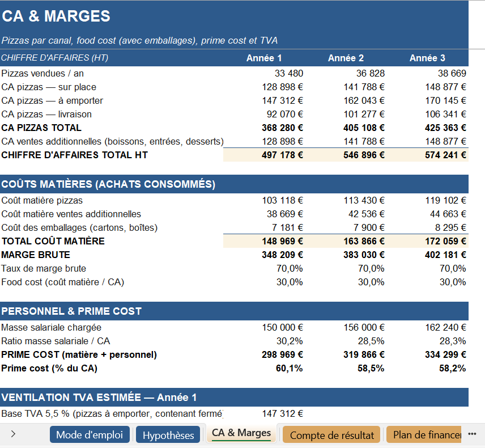
Task: Select the MARGE BRUTE label
Action: click(36, 255)
